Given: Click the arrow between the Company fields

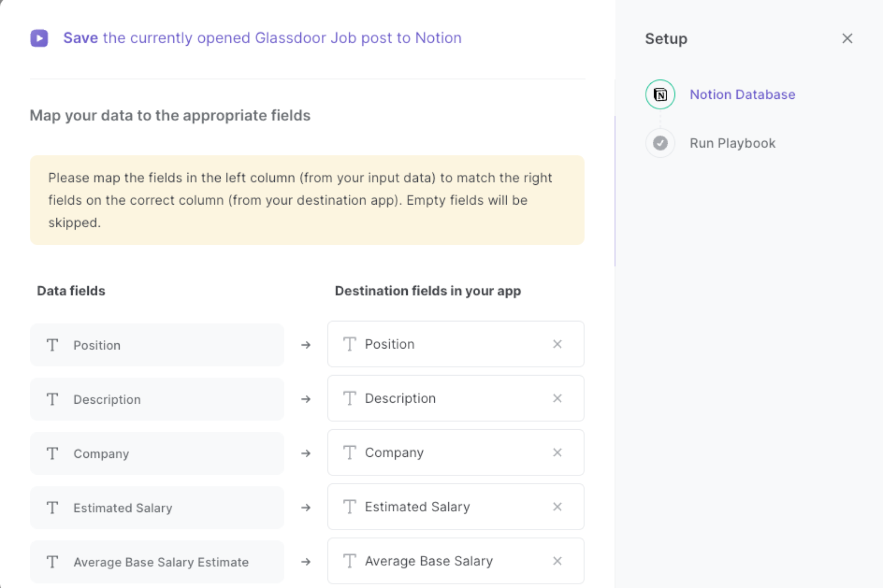Looking at the screenshot, I should pyautogui.click(x=306, y=453).
